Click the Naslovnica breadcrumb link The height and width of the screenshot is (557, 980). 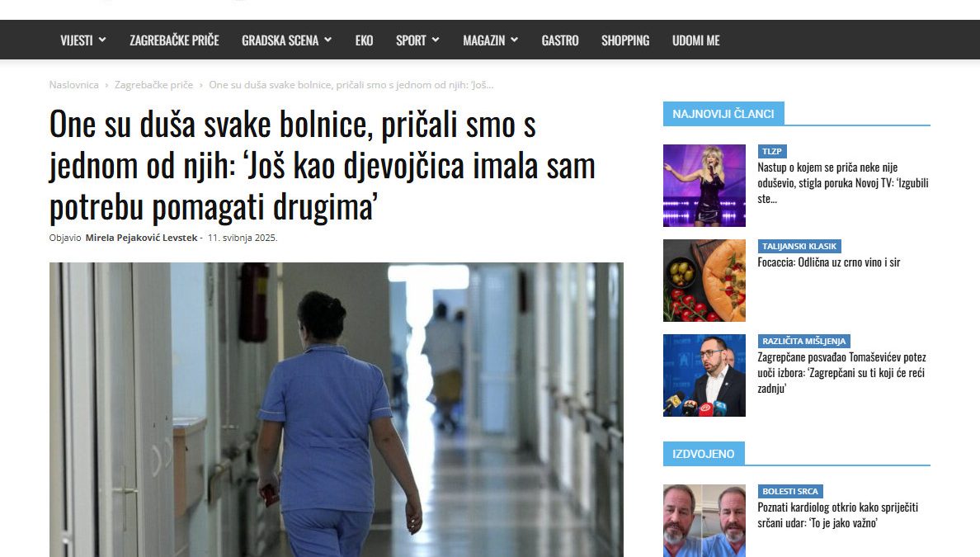[x=73, y=85]
